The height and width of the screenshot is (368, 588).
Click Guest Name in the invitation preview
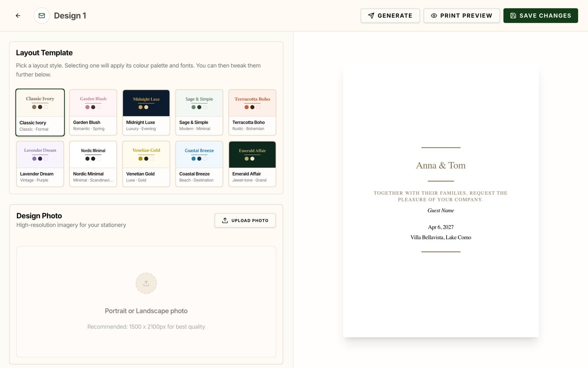tap(441, 210)
